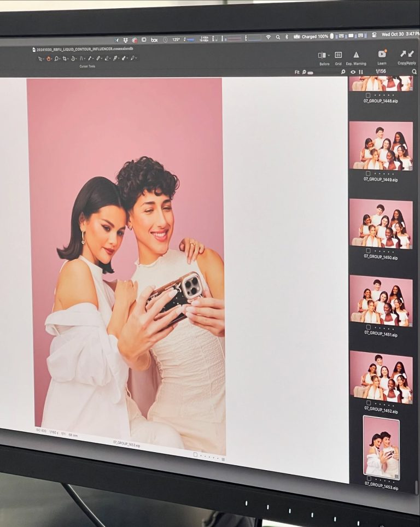Viewport: 420px width, 527px height.
Task: Toggle the Grid overlay
Action: [x=338, y=55]
